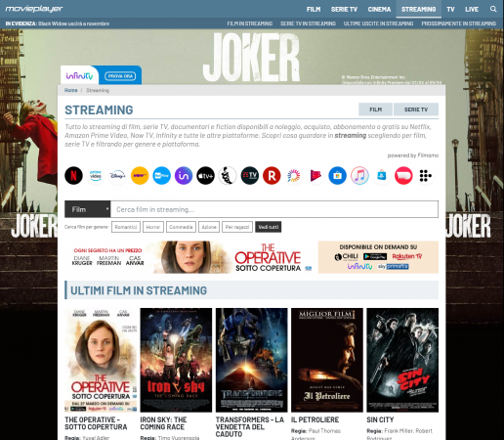Image resolution: width=504 pixels, height=440 pixels.
Task: Filter by the Commedia genre
Action: click(181, 227)
